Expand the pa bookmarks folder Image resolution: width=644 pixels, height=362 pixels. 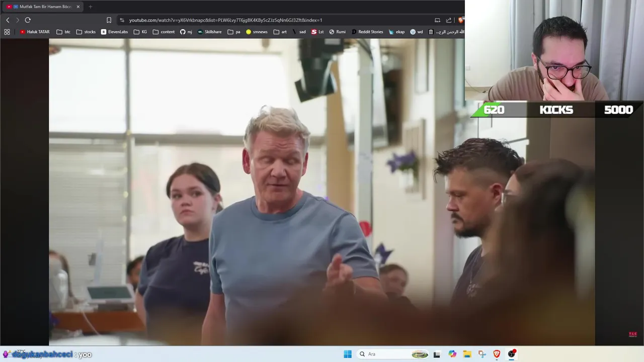(234, 32)
